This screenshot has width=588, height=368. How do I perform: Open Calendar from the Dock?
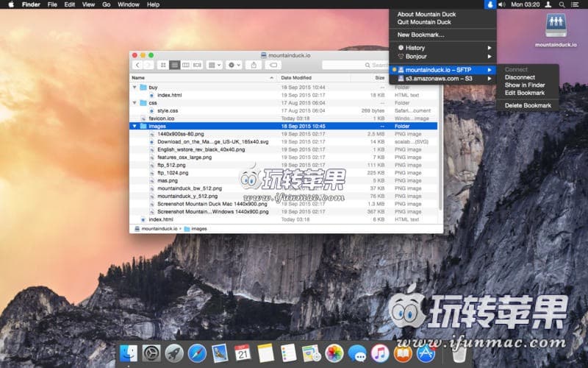point(243,353)
